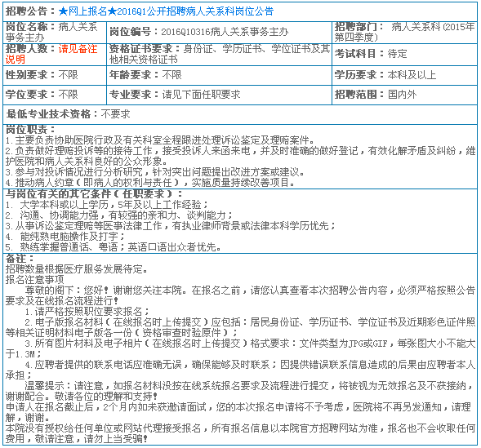Click the 备注 section heading
The height and width of the screenshot is (448, 481).
20,258
